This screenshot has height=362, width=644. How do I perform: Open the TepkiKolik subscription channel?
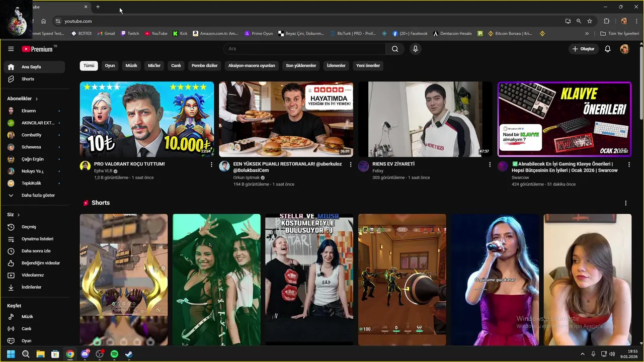[34, 183]
